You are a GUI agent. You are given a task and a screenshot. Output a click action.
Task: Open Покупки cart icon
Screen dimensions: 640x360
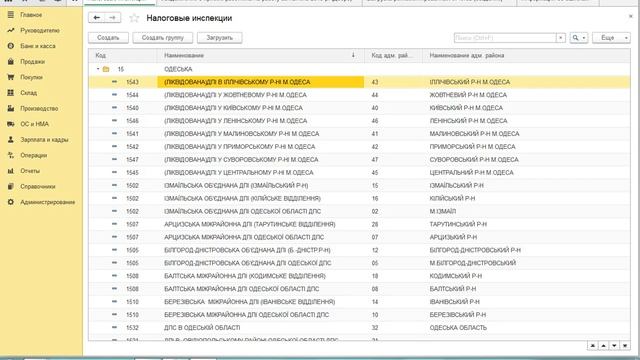pyautogui.click(x=11, y=77)
